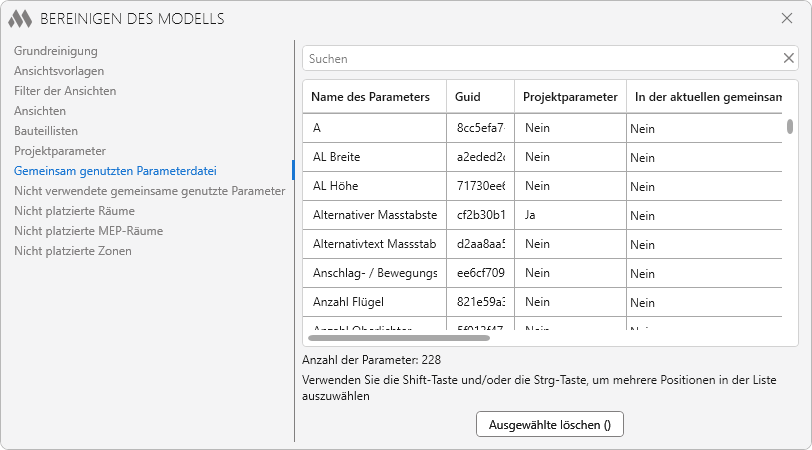Go to Projektparameter section
812x450 pixels.
click(60, 151)
